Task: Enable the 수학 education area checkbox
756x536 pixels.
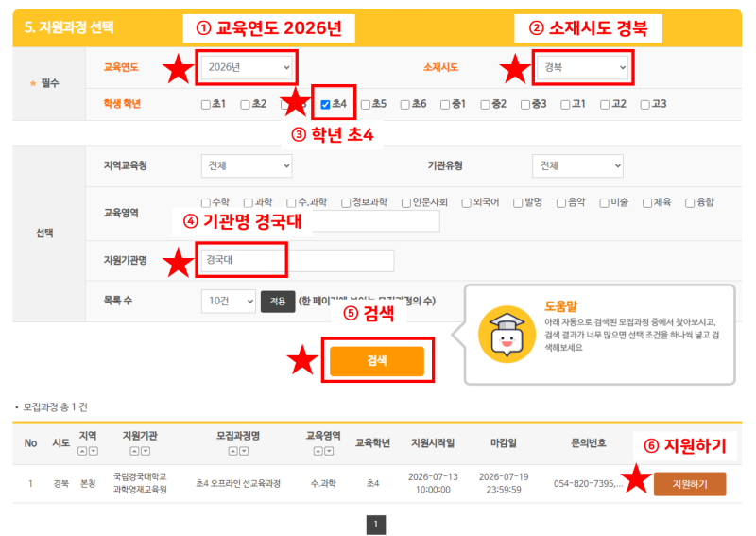Action: coord(206,202)
